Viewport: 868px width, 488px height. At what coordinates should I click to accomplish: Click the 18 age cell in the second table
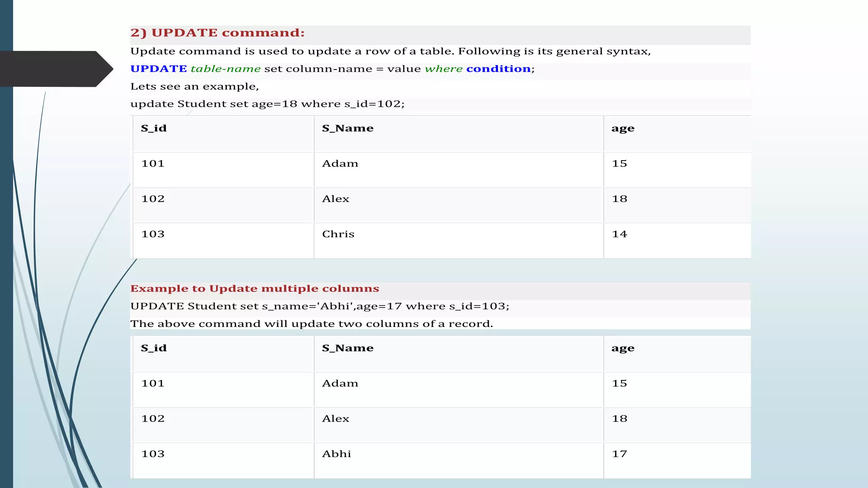click(677, 425)
